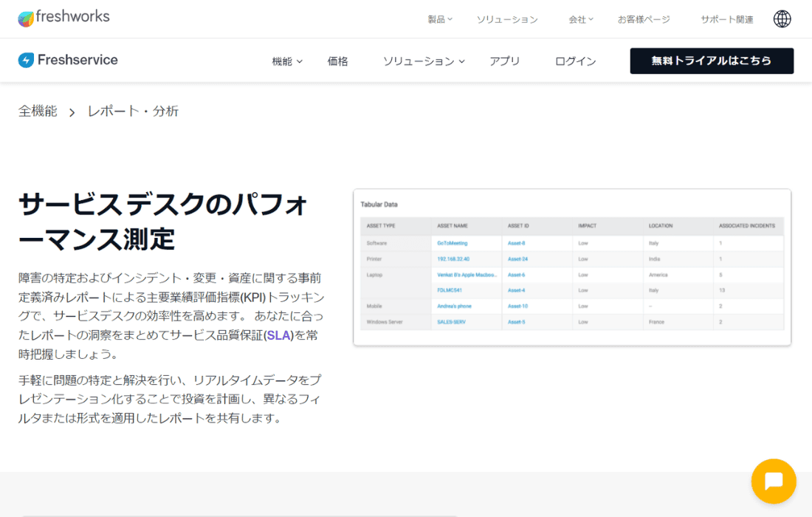This screenshot has height=517, width=812.
Task: Open the Freshservice product logo
Action: tap(68, 60)
